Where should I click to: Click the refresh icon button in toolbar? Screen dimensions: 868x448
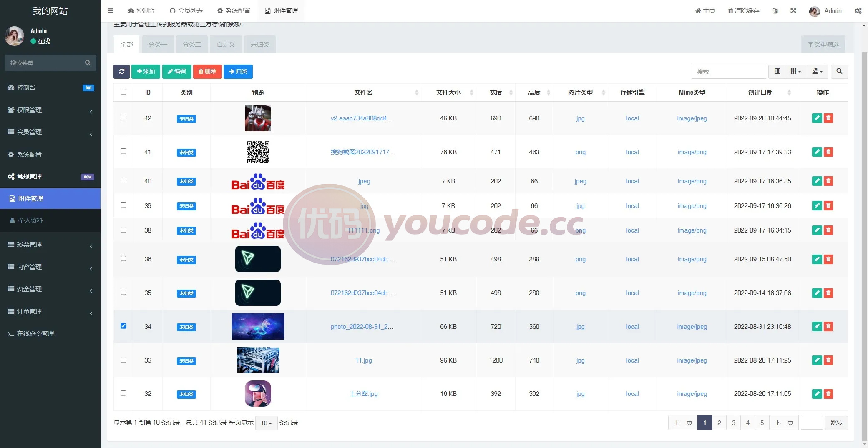pos(121,71)
